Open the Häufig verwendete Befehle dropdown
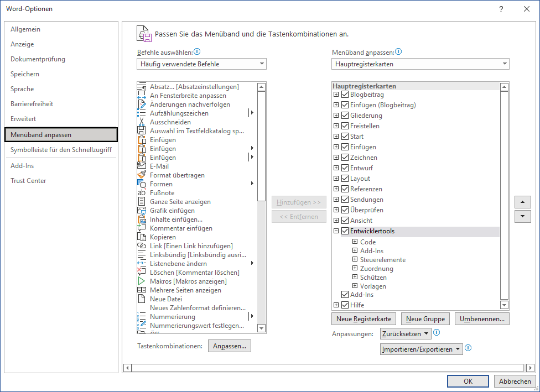Viewport: 540px width, 392px height. point(202,64)
